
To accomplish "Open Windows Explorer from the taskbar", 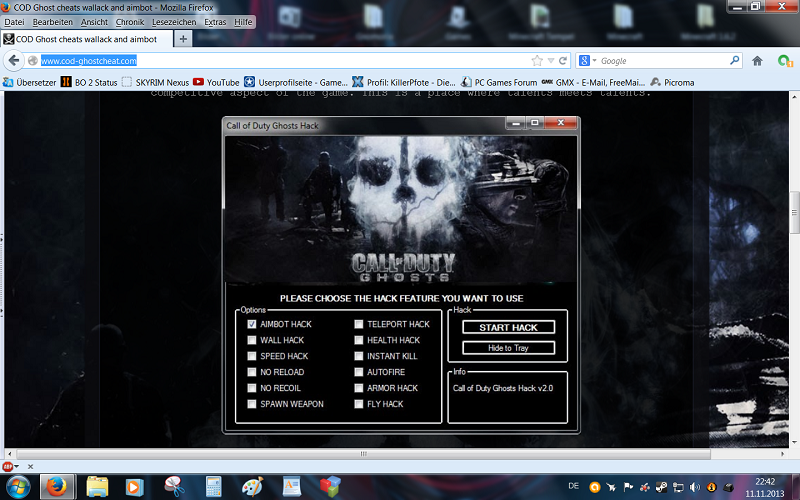I will point(97,487).
